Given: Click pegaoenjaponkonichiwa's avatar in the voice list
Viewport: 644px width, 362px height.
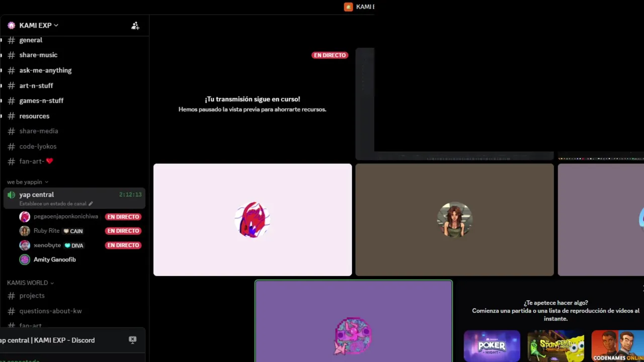Looking at the screenshot, I should click(x=25, y=217).
